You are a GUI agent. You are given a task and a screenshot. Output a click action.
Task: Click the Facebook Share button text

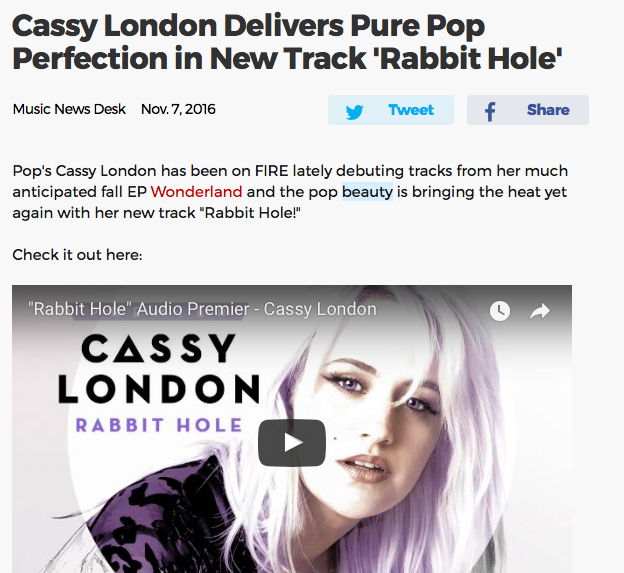pyautogui.click(x=548, y=110)
